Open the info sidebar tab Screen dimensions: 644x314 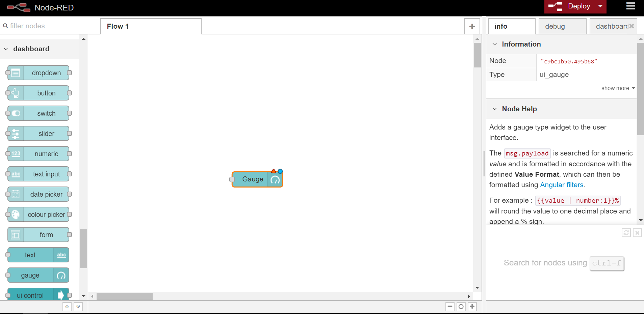pos(512,26)
